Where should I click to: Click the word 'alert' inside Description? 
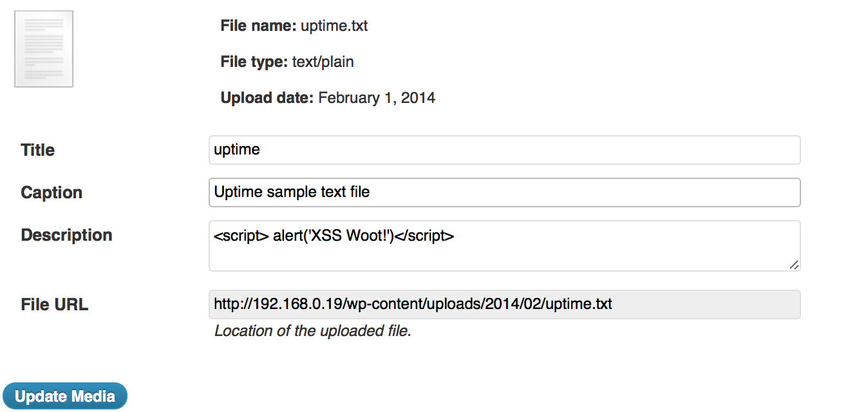pos(288,236)
